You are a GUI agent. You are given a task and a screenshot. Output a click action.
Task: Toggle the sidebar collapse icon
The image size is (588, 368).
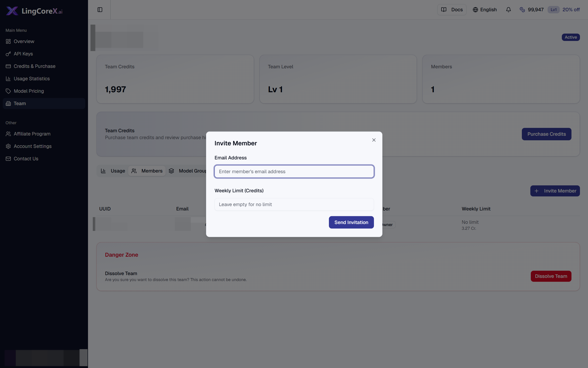coord(100,10)
